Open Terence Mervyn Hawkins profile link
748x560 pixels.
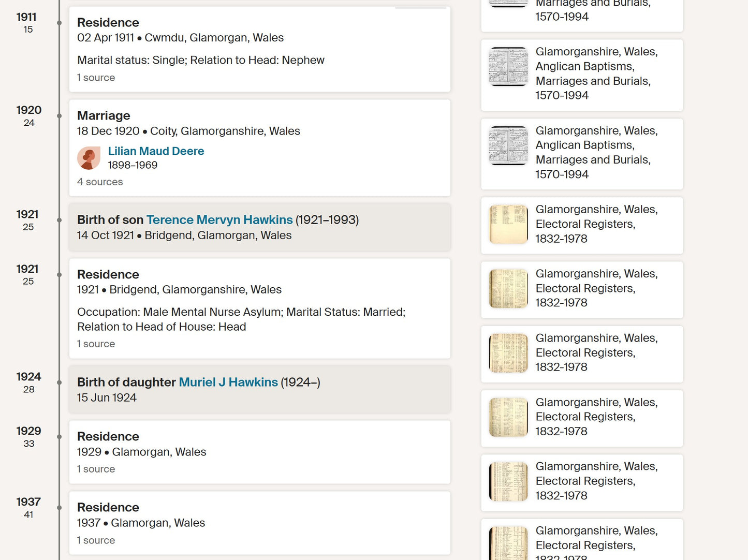pos(219,220)
